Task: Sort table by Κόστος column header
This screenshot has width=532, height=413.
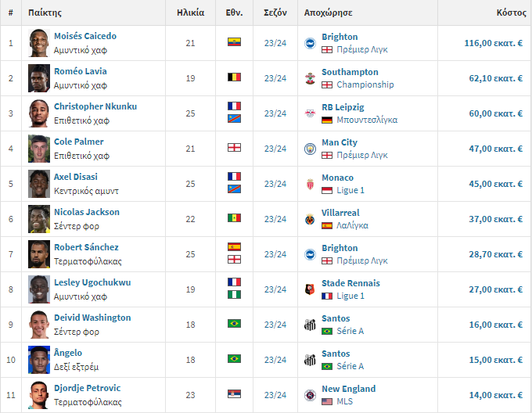Action: coord(512,13)
